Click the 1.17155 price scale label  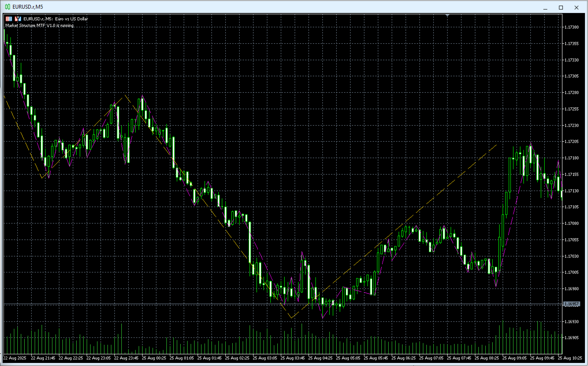(x=572, y=174)
